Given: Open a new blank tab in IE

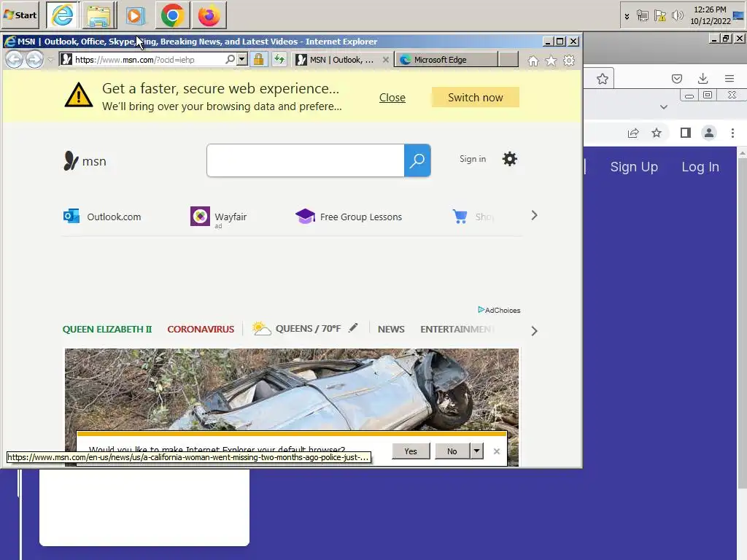Looking at the screenshot, I should tap(508, 60).
